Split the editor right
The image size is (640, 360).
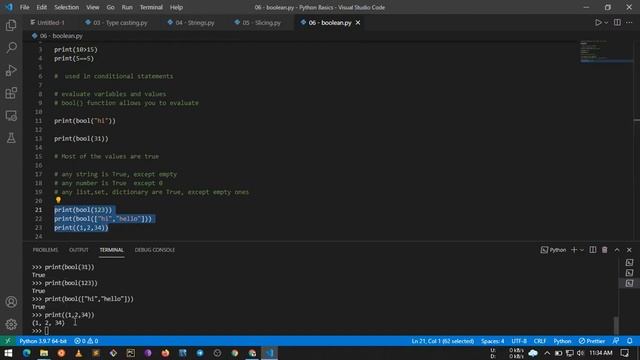[617, 22]
